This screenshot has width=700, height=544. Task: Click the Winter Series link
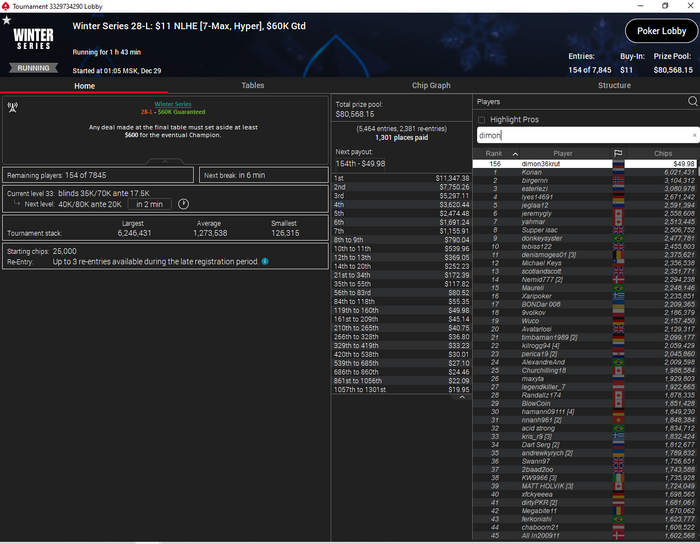[173, 104]
